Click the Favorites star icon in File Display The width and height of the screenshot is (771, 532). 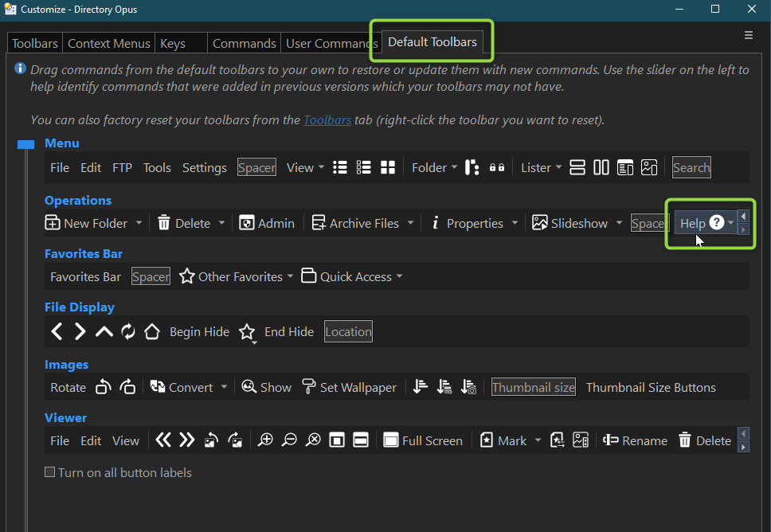point(248,332)
